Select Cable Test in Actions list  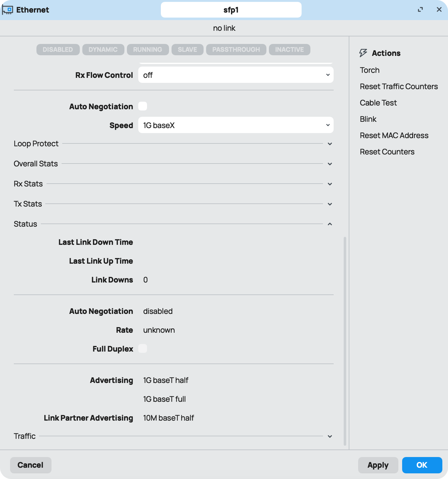coord(378,103)
